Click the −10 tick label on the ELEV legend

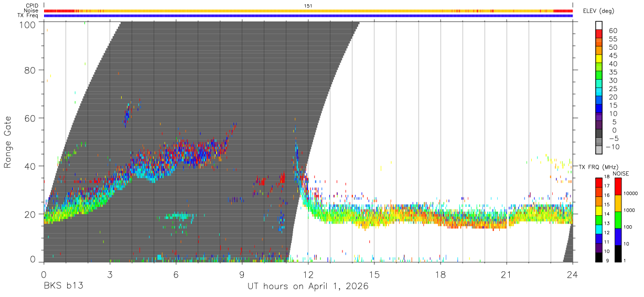[x=613, y=147]
